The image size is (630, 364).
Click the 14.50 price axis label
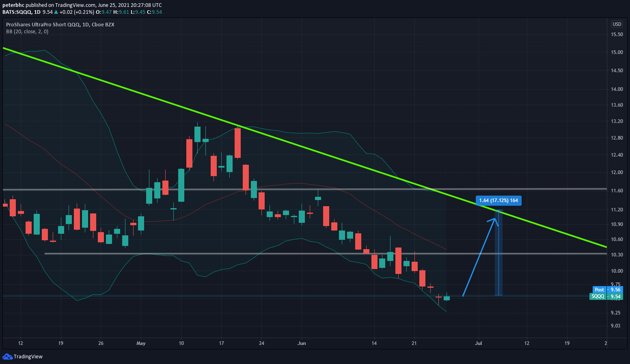(x=617, y=71)
